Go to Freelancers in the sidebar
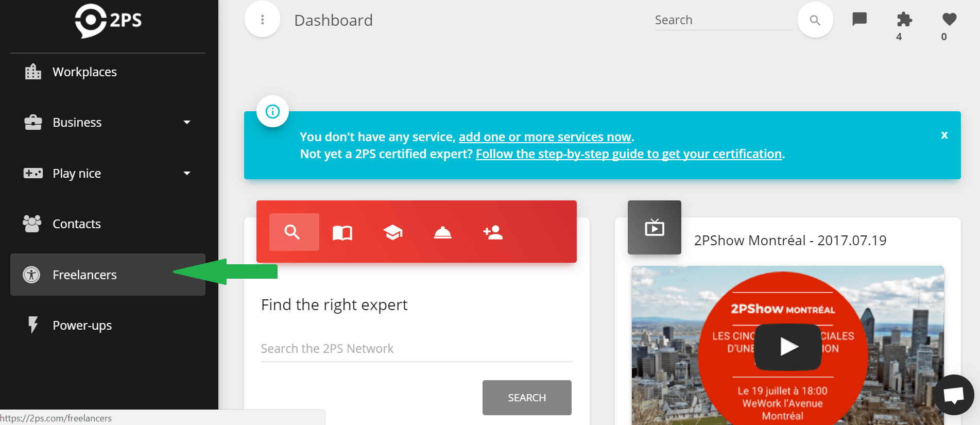The height and width of the screenshot is (425, 980). [x=108, y=275]
